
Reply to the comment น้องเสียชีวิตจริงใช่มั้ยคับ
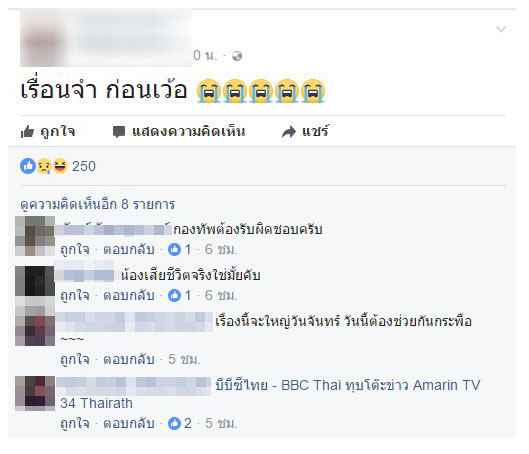tap(129, 295)
